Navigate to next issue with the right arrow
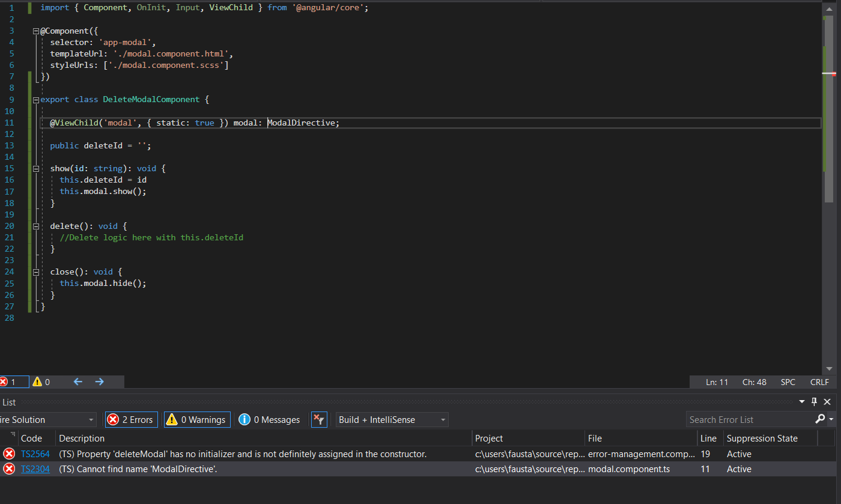The height and width of the screenshot is (504, 841). [x=100, y=381]
